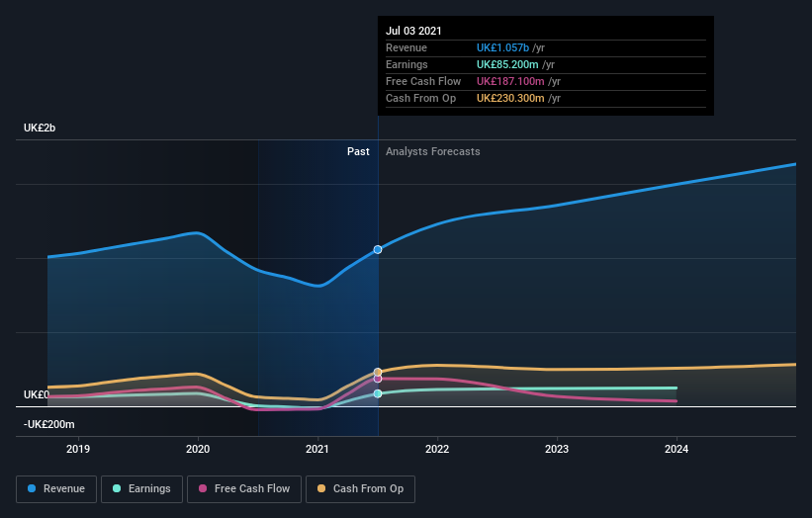Click the blue dot in Revenue legend
The height and width of the screenshot is (518, 812).
(32, 488)
